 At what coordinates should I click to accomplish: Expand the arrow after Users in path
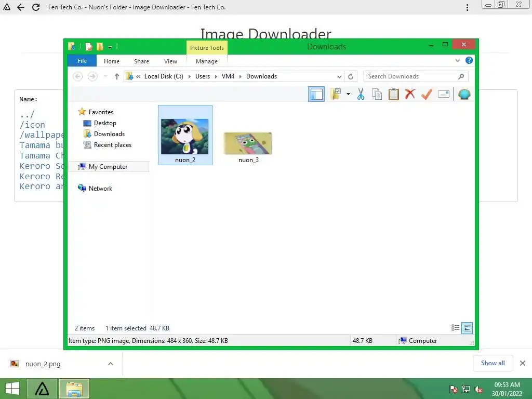pyautogui.click(x=216, y=76)
